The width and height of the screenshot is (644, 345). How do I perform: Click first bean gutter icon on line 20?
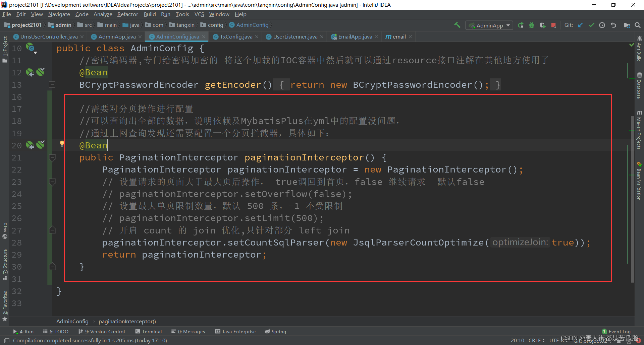[x=30, y=145]
